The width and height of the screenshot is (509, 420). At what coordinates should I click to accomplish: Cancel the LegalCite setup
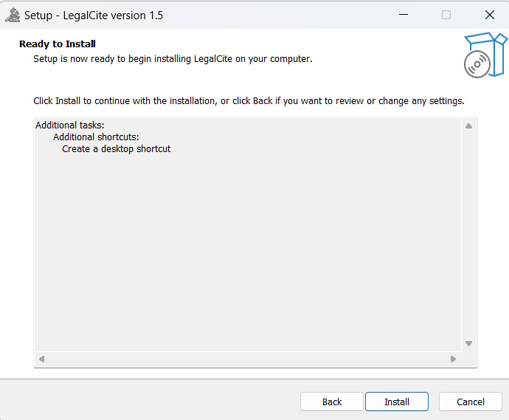pos(471,402)
